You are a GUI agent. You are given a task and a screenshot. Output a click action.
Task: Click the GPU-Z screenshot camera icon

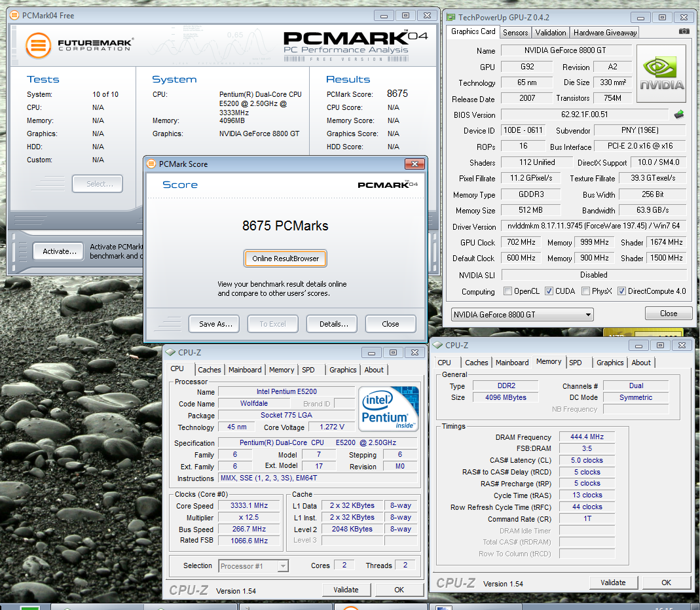(x=684, y=31)
